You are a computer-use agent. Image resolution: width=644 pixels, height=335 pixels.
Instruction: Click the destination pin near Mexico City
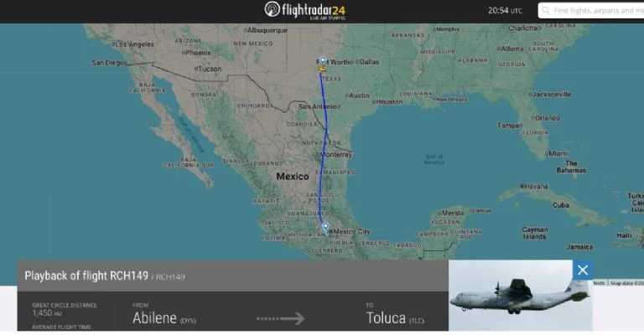pyautogui.click(x=325, y=227)
